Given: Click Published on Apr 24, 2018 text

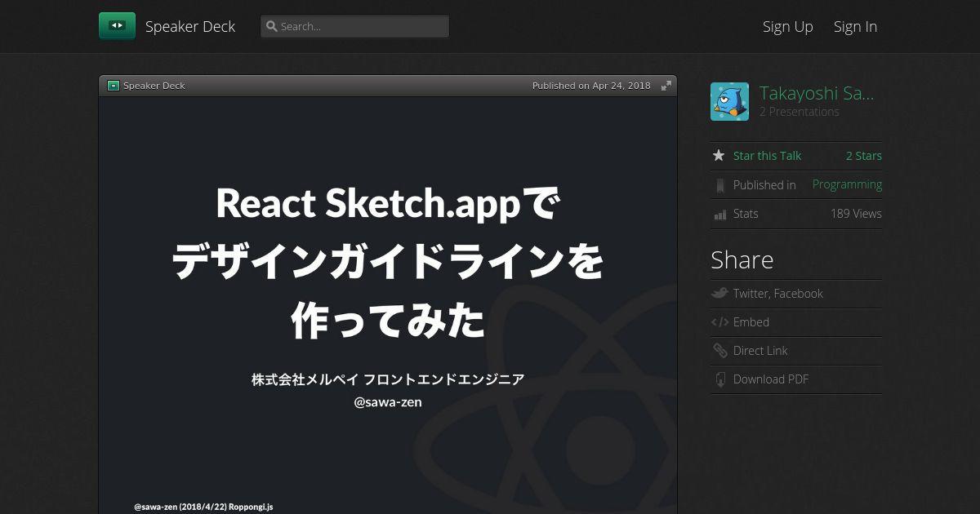Looking at the screenshot, I should tap(591, 86).
